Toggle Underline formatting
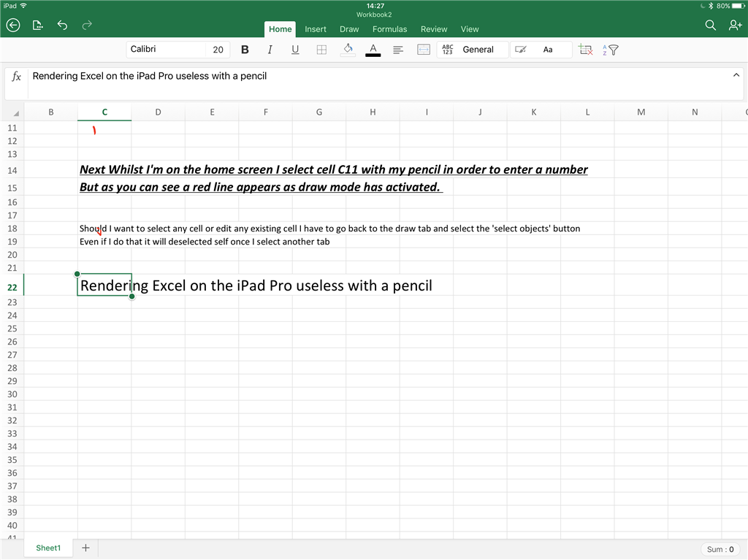Screen dimensions: 748x560 (x=295, y=50)
